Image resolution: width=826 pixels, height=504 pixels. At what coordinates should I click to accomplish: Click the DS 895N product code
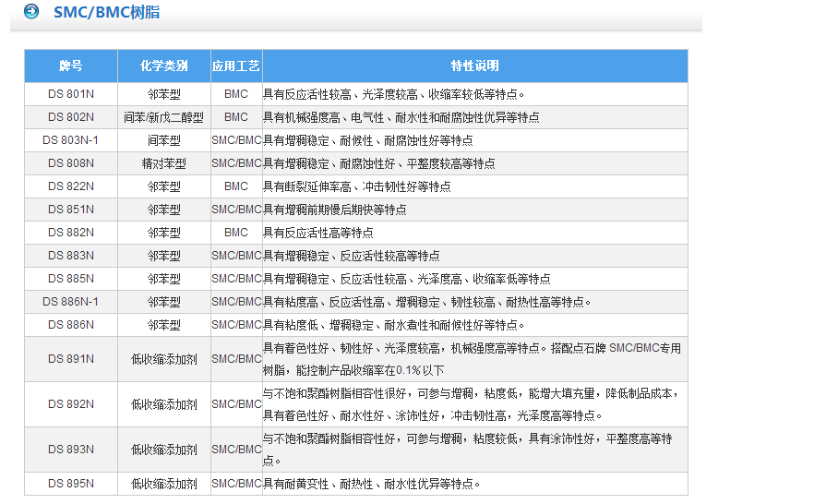coord(71,484)
